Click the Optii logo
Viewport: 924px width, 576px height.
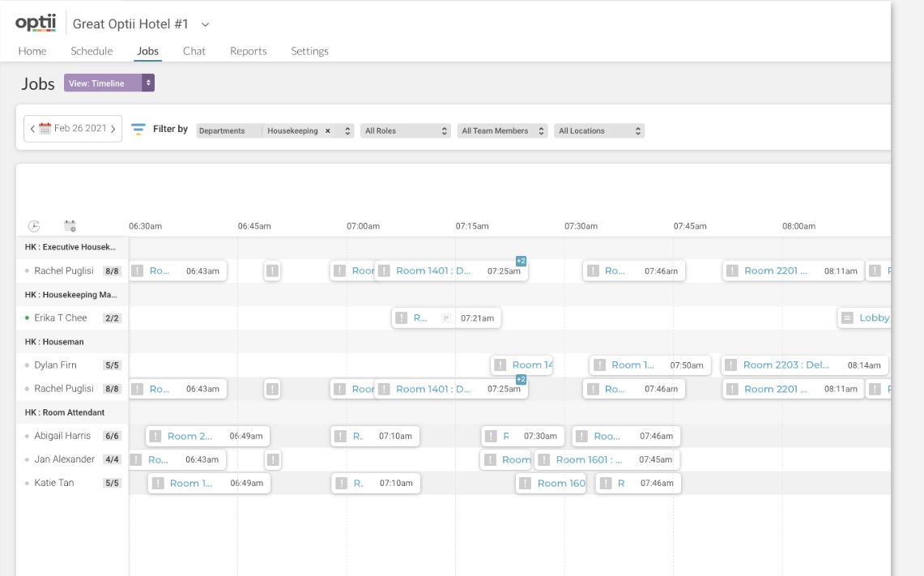click(x=35, y=23)
